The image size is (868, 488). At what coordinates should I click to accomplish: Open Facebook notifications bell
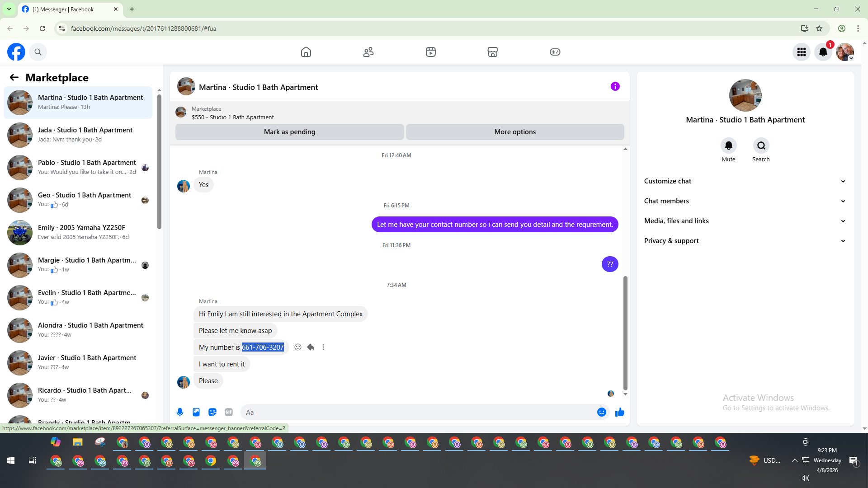[x=823, y=52]
